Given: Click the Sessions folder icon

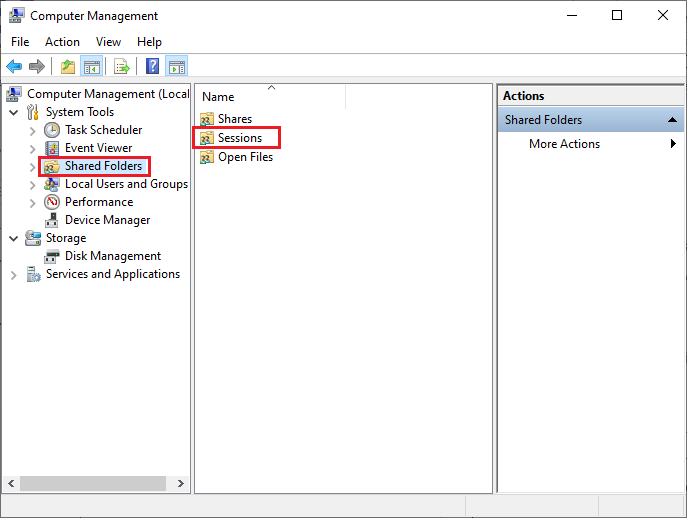Looking at the screenshot, I should 207,138.
